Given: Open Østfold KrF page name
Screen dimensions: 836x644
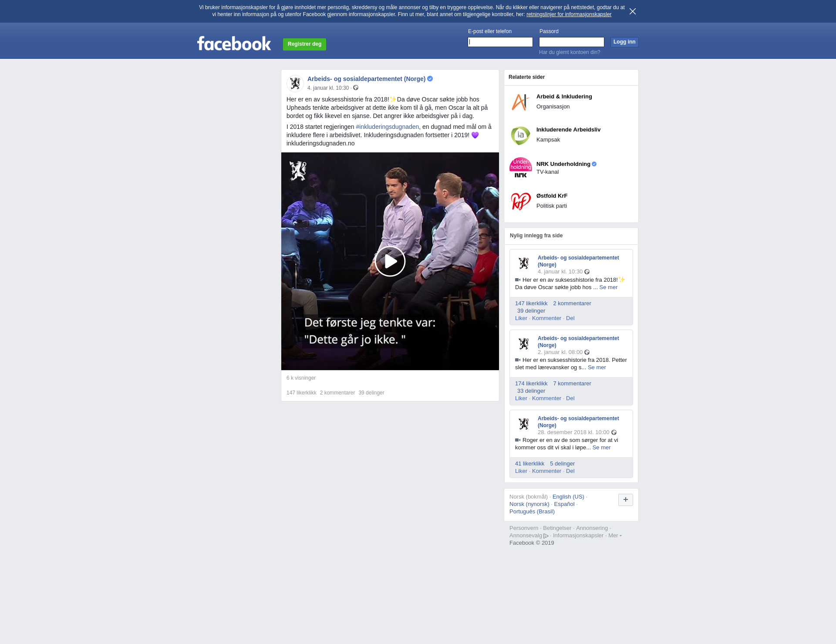Looking at the screenshot, I should pyautogui.click(x=552, y=196).
